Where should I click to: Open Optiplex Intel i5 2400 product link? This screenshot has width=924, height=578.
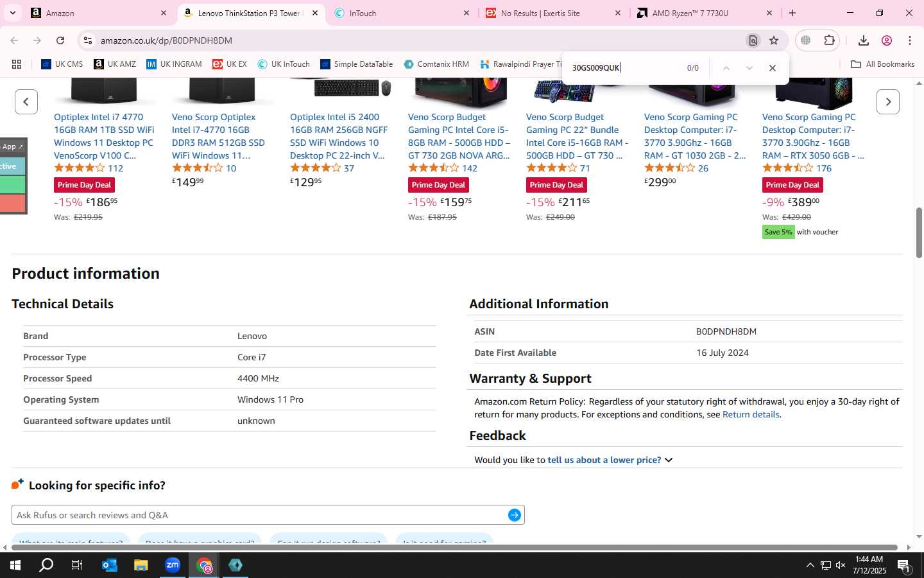pos(339,136)
